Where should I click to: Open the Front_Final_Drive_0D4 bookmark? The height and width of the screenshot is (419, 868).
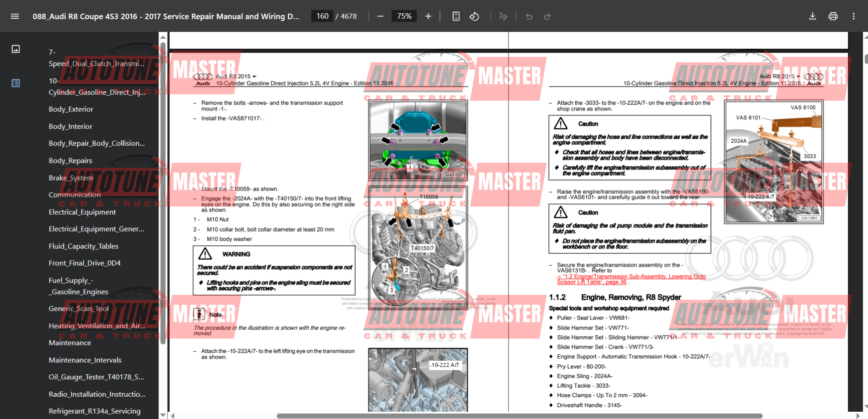coord(85,263)
